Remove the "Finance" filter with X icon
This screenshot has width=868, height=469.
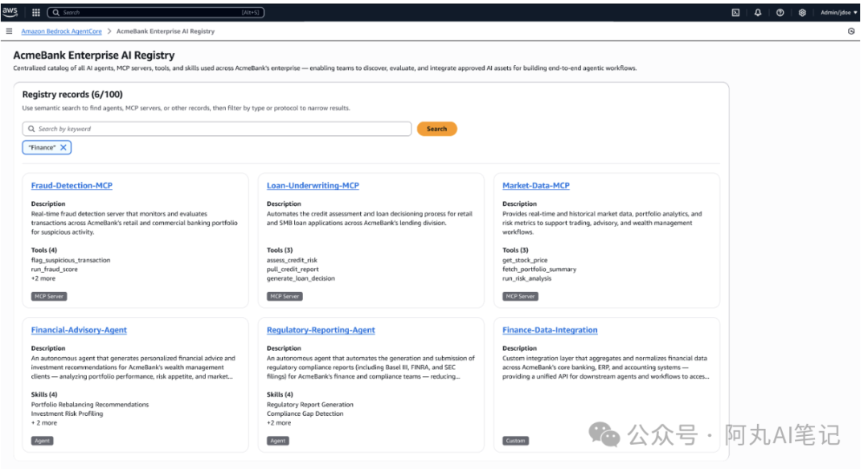(63, 147)
